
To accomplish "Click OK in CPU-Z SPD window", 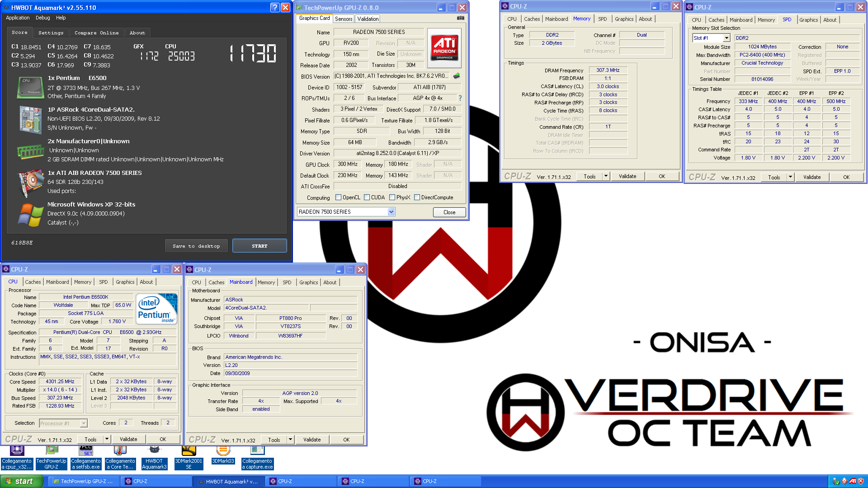I will [x=846, y=177].
